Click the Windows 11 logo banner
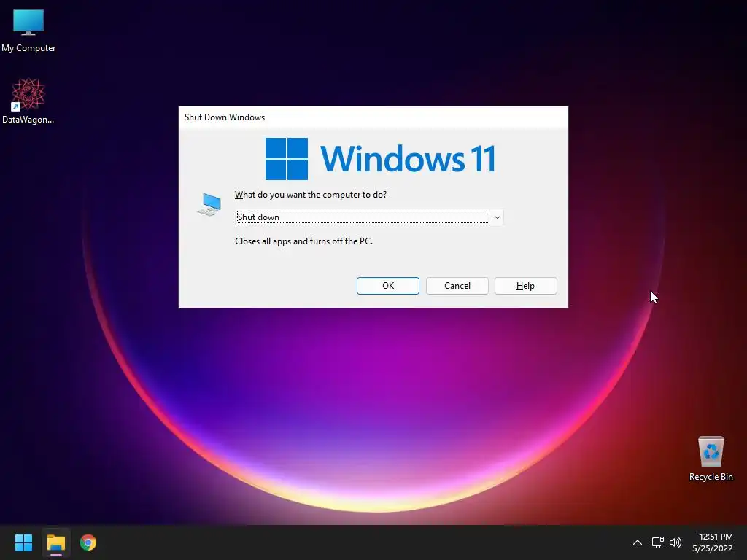747x560 pixels. click(x=380, y=158)
